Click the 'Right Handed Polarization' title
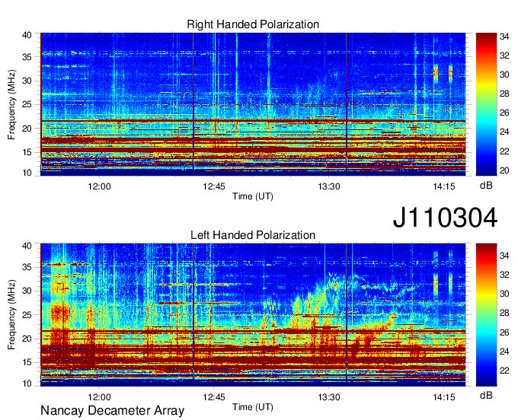The height and width of the screenshot is (420, 518). [x=253, y=24]
